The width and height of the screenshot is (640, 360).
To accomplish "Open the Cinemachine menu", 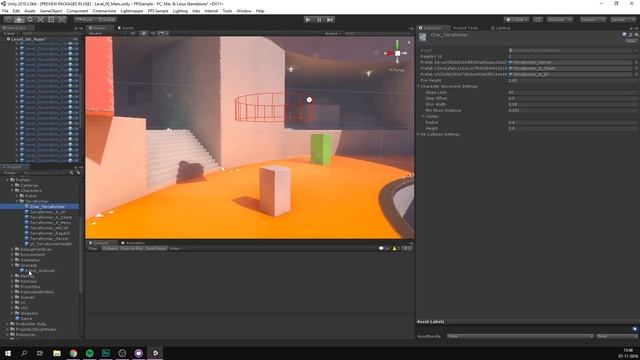I will point(104,11).
